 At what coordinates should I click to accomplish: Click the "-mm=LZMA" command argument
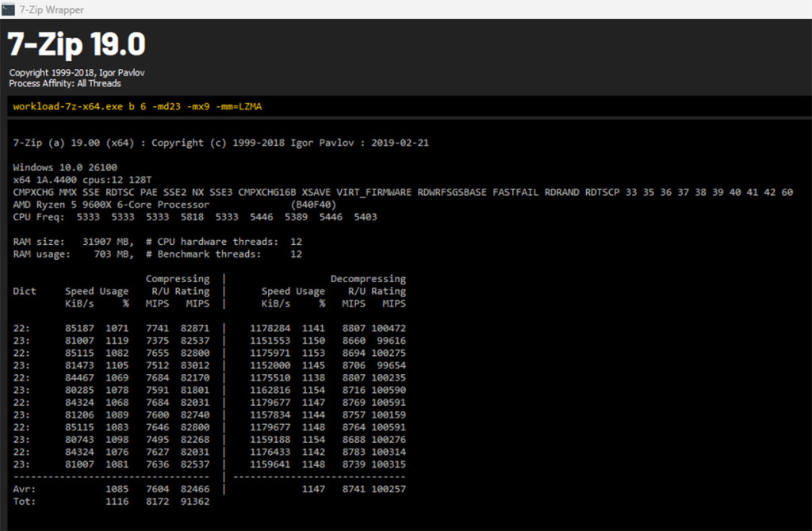tap(239, 107)
